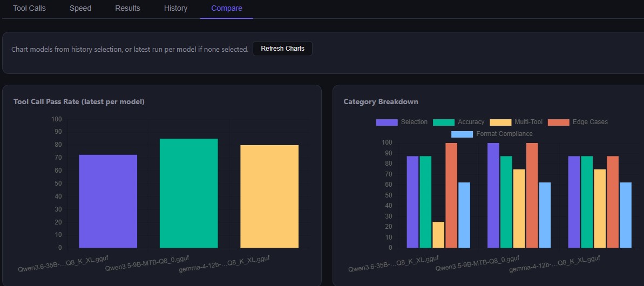
Task: Click Qwen3.6-35B's short Multi-Tool bar
Action: point(438,235)
